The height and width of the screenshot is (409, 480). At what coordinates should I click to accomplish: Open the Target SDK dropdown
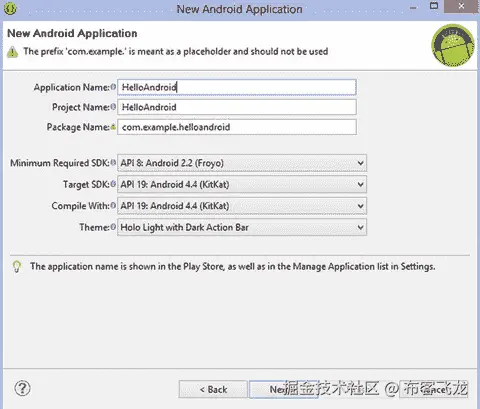[x=242, y=184]
